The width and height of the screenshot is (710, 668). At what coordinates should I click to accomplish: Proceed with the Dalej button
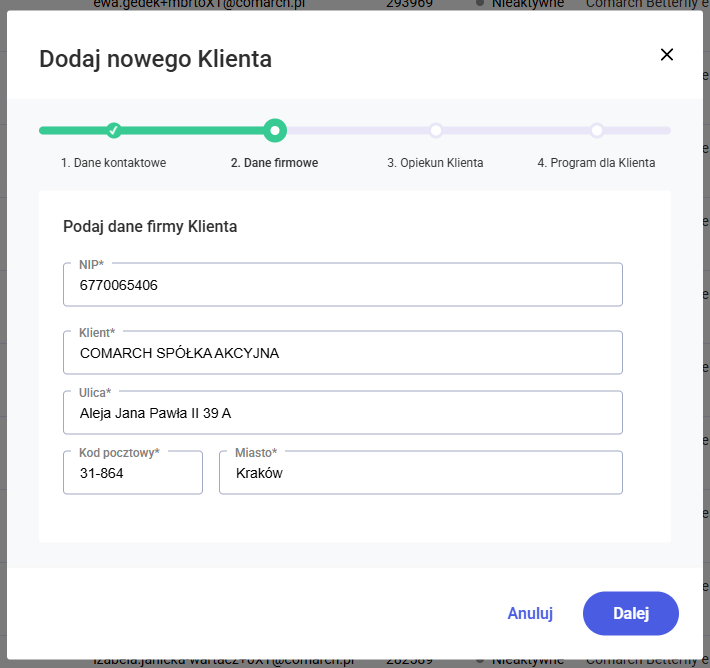pyautogui.click(x=631, y=613)
